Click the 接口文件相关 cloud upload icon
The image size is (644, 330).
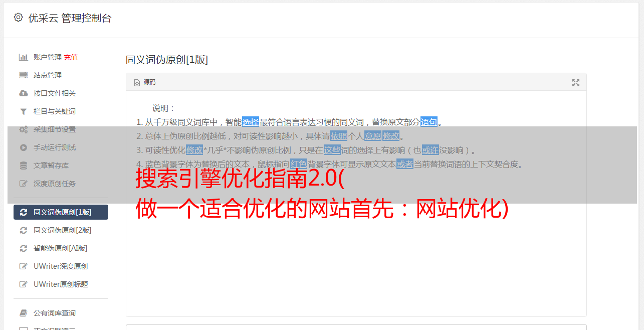click(23, 93)
